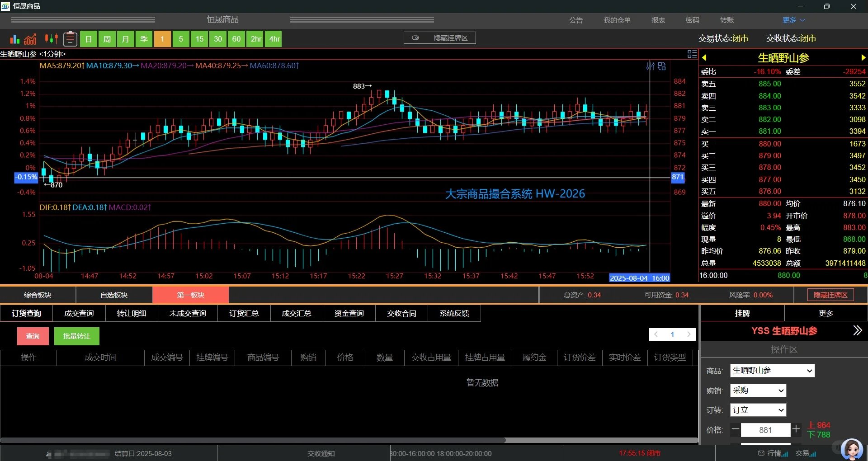Image resolution: width=868 pixels, height=461 pixels.
Task: Select 60-minute chart period
Action: [236, 39]
